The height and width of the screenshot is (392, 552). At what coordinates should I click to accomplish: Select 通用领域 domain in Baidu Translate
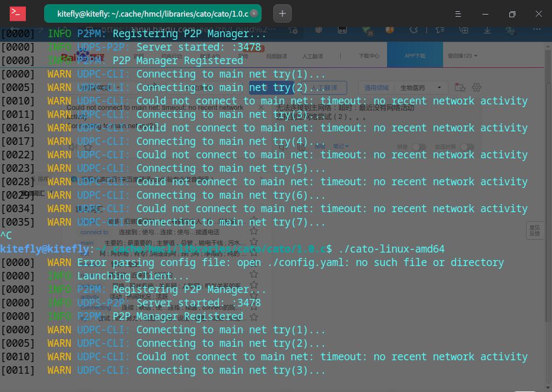376,88
